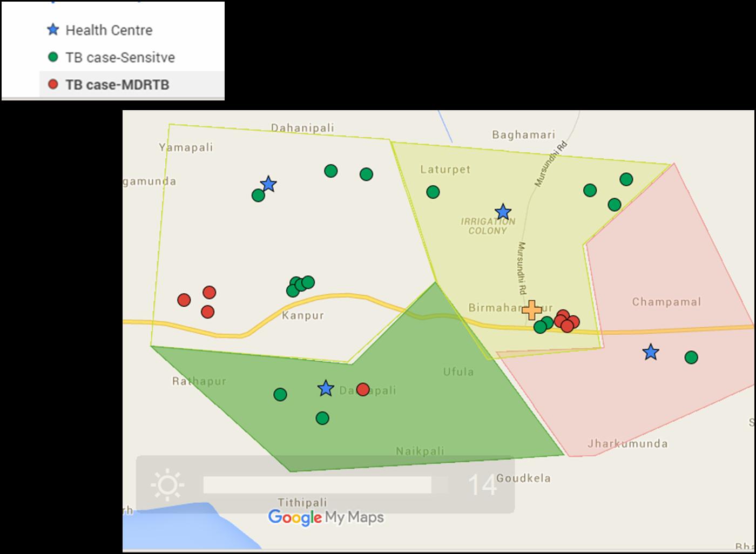Open Google My Maps via the logo link
Screen dimensions: 756x554
326,517
